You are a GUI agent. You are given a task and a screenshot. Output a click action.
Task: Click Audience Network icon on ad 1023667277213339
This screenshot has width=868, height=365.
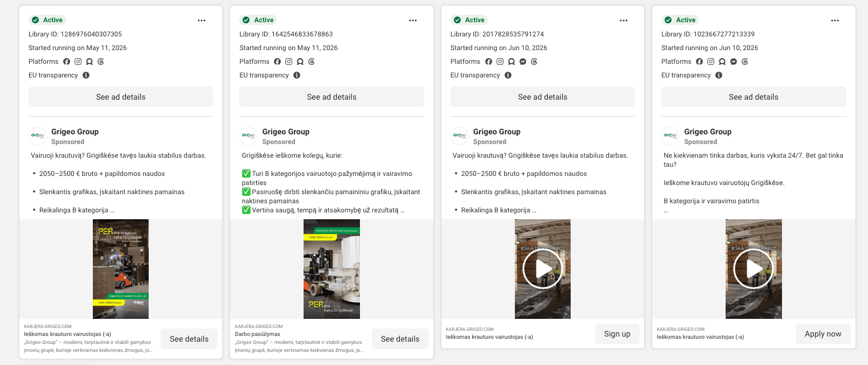click(722, 61)
